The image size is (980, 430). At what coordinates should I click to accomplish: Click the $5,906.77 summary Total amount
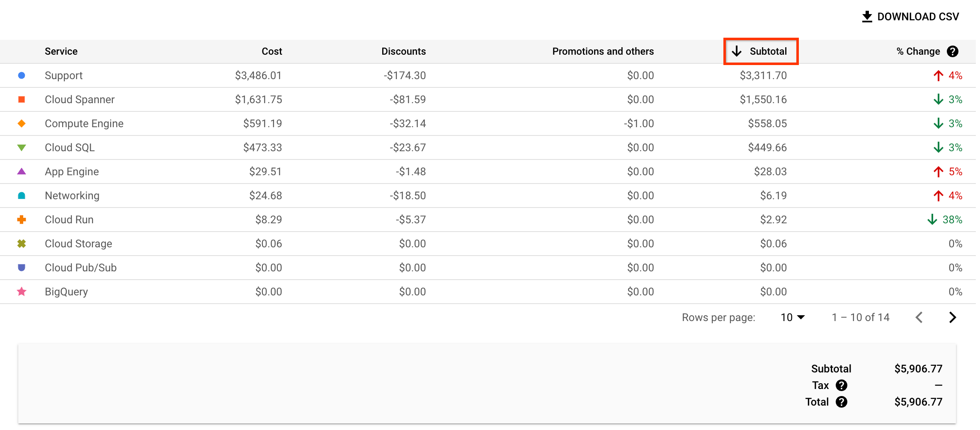918,402
